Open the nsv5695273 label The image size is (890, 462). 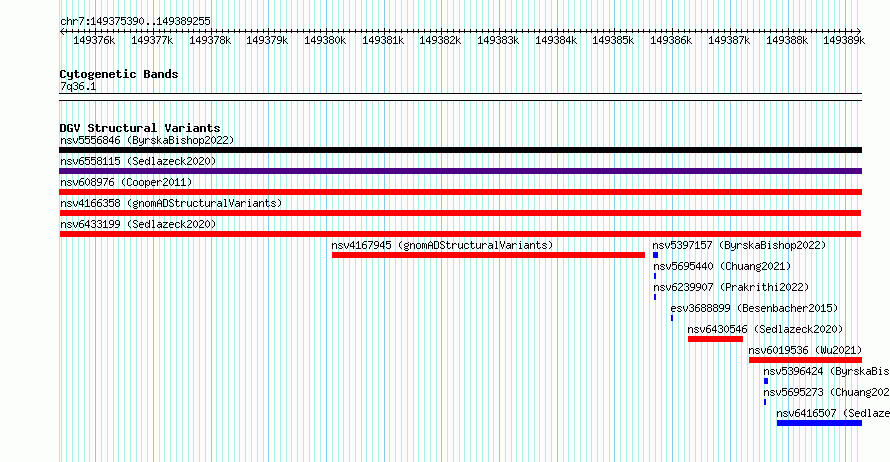click(826, 392)
